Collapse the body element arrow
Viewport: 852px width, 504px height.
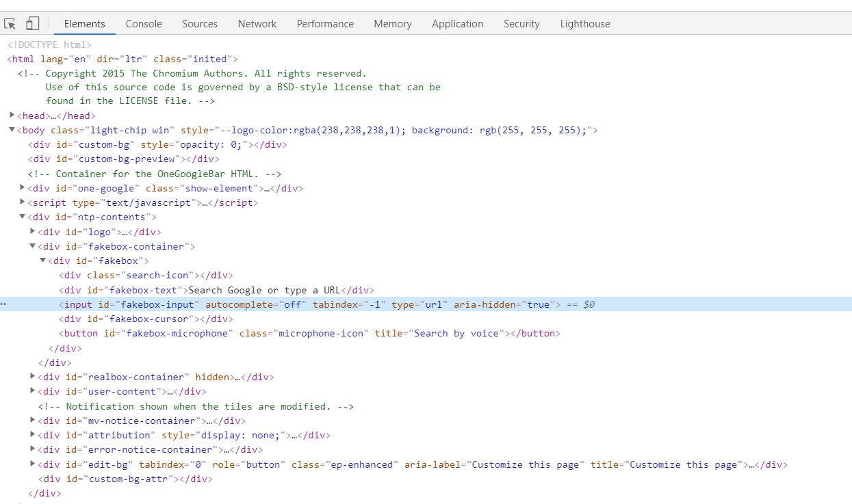[12, 130]
